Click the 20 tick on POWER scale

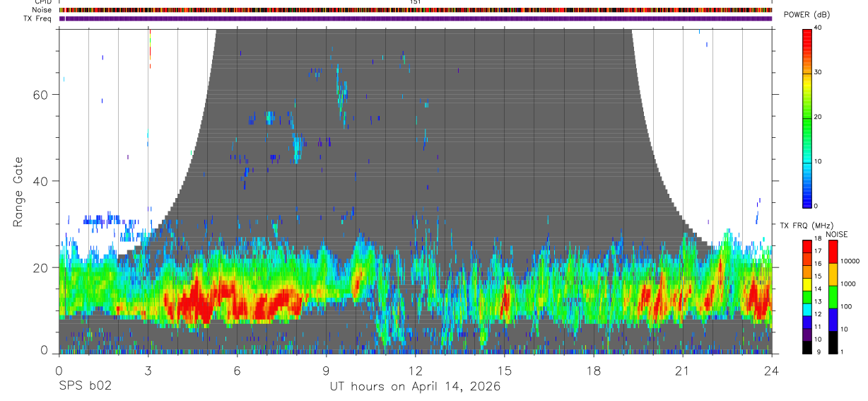[819, 117]
